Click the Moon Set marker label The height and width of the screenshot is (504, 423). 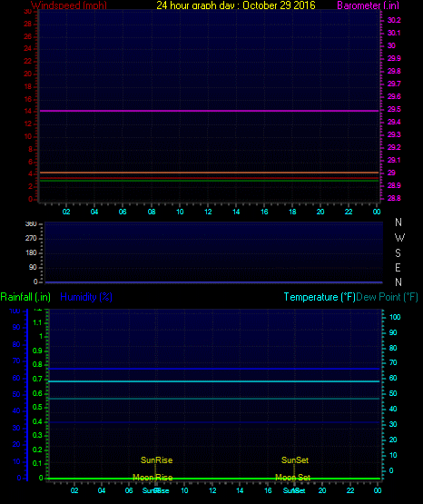pyautogui.click(x=292, y=478)
